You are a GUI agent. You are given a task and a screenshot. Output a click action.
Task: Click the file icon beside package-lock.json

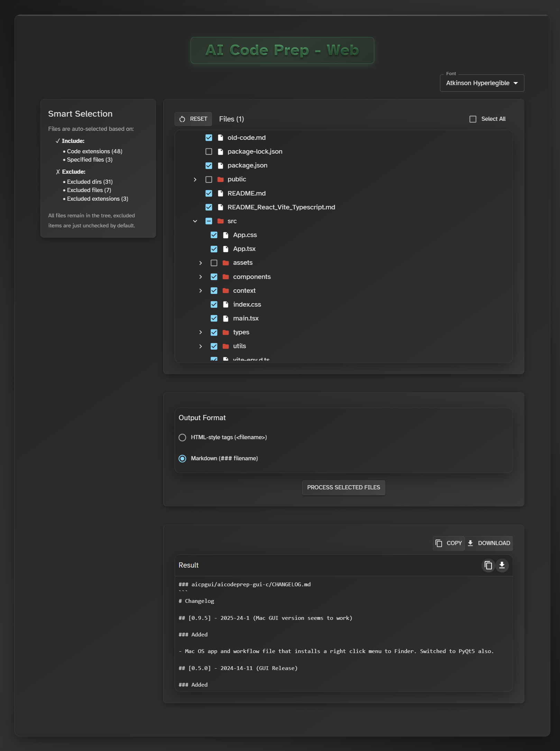click(x=220, y=152)
